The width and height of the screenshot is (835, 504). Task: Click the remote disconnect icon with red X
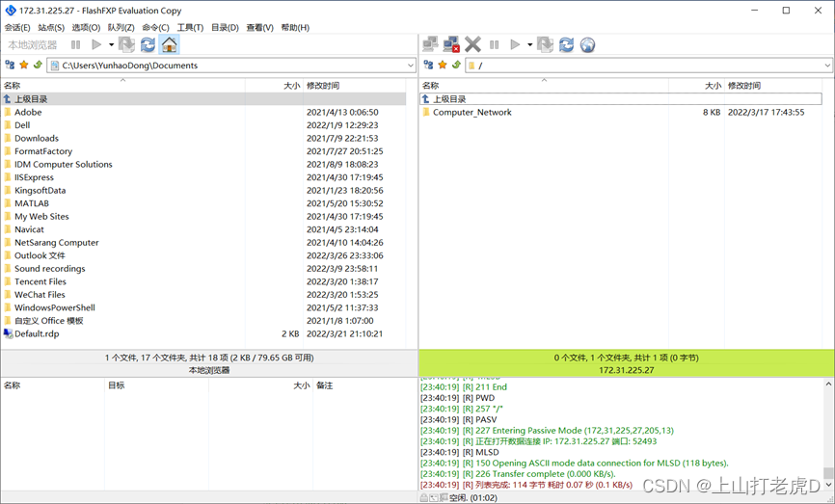451,45
